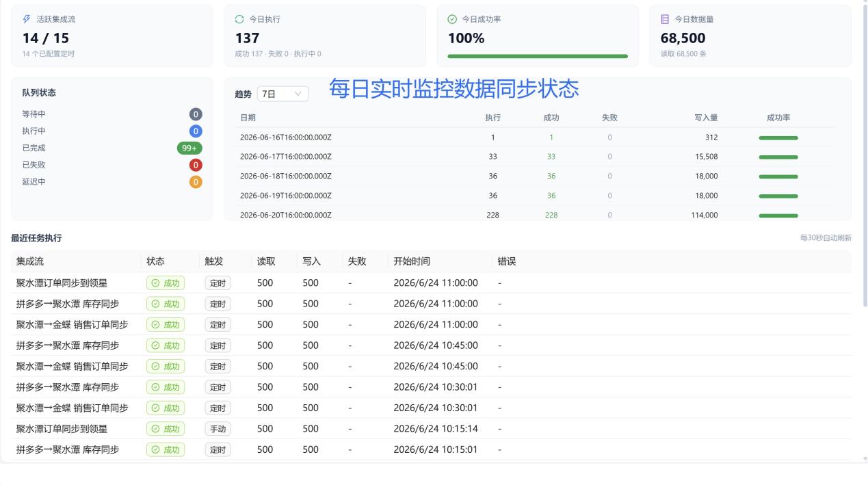Click start time 2026/6/24 10:15:14
The height and width of the screenshot is (485, 868).
[436, 429]
